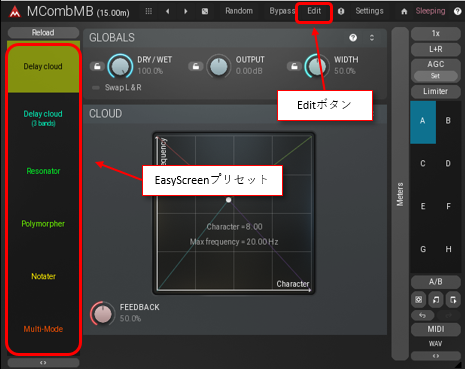
Task: Click the home icon in title bar
Action: click(404, 12)
